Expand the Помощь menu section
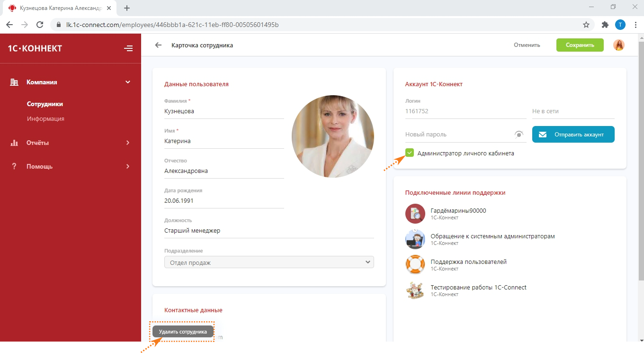Screen dimensions: 644x353 (x=70, y=166)
